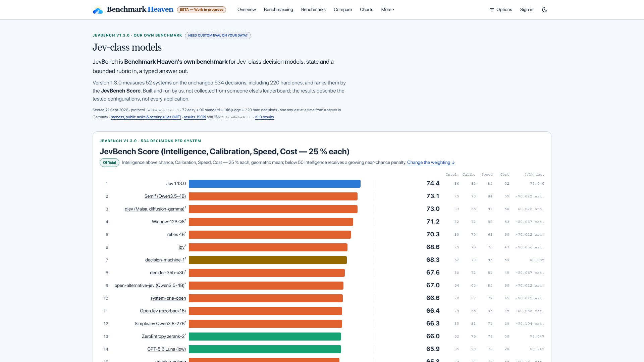Open the OpenJev (razorback16) model link
Viewport: 644px width, 362px height.
[163, 311]
